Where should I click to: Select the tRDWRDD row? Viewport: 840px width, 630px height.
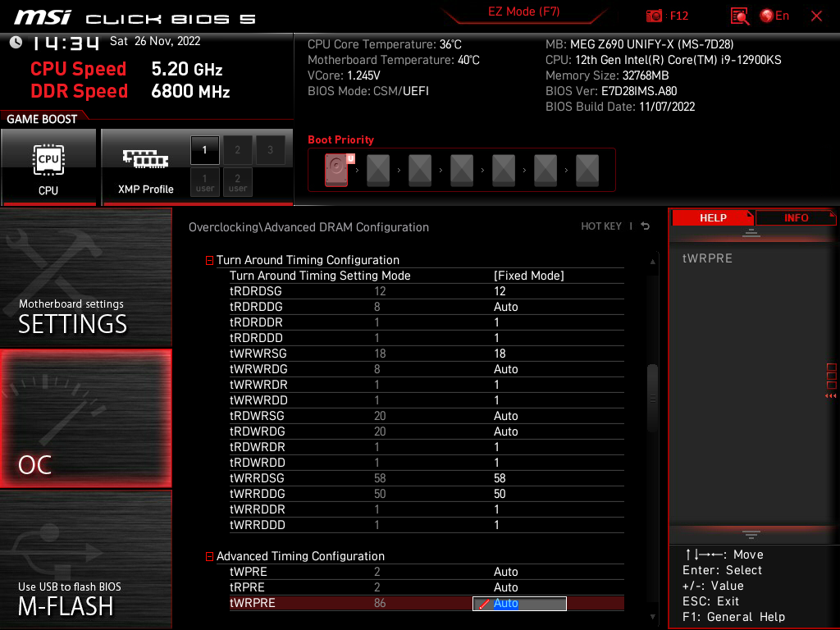(427, 463)
